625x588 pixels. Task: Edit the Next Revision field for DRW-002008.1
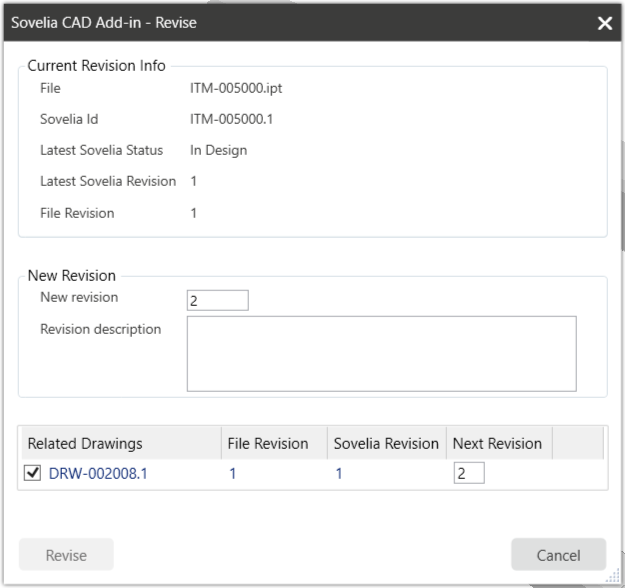[469, 473]
